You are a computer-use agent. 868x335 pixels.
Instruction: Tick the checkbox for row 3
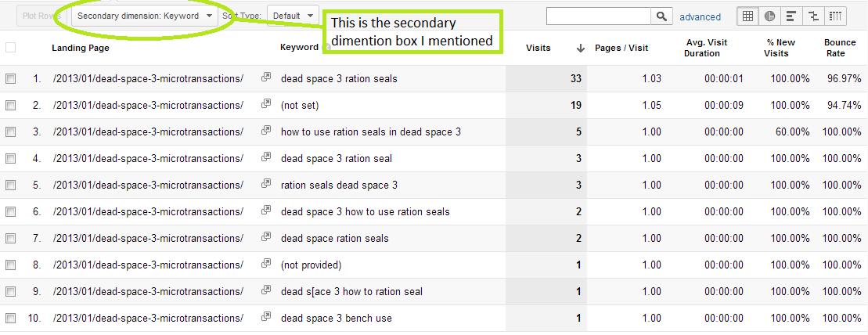point(10,131)
